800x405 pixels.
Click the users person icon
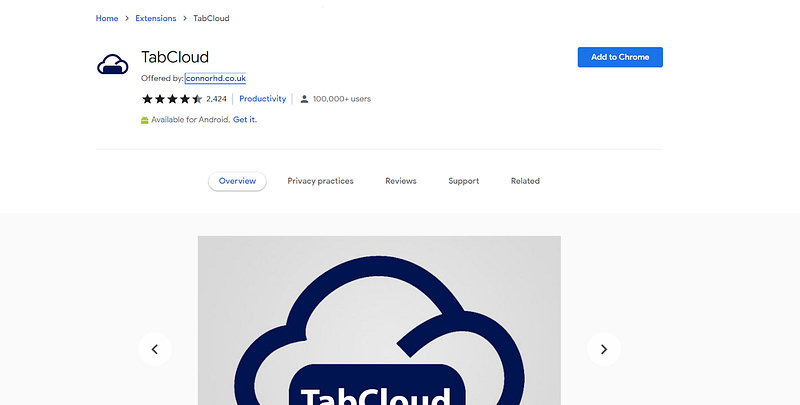click(304, 99)
